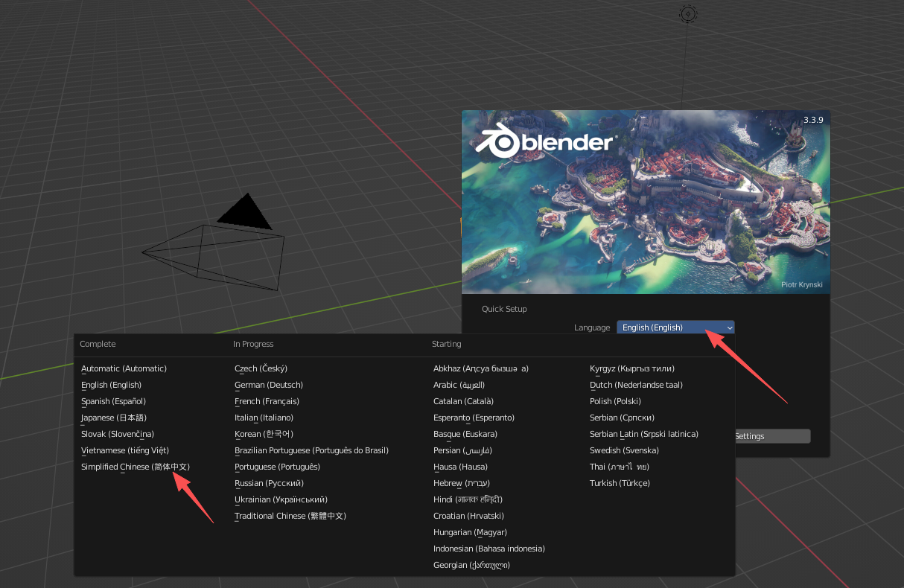Select Vietnamese (tiếng Việt) language option
Image resolution: width=904 pixels, height=588 pixels.
pos(125,450)
